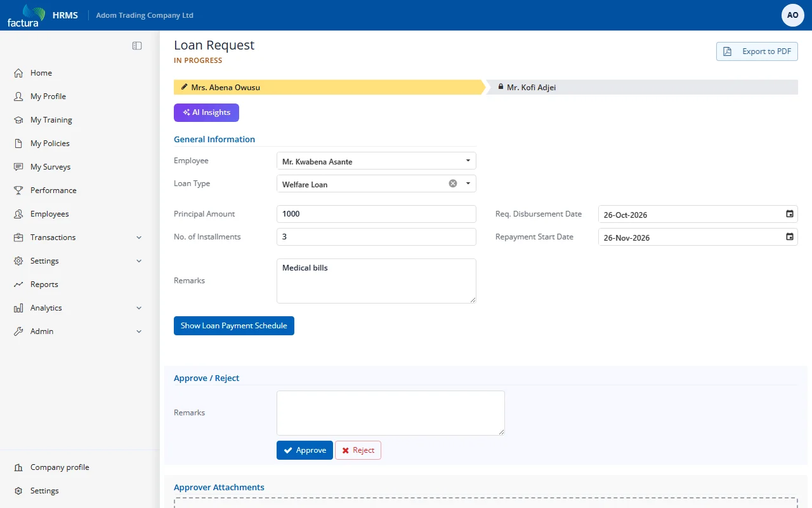
Task: Click the No. of Installments field
Action: (376, 237)
